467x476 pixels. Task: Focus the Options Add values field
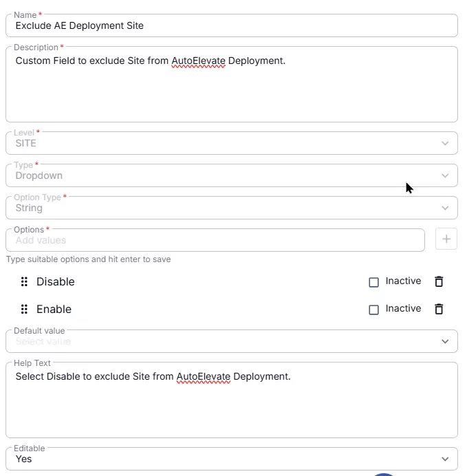[x=215, y=240]
